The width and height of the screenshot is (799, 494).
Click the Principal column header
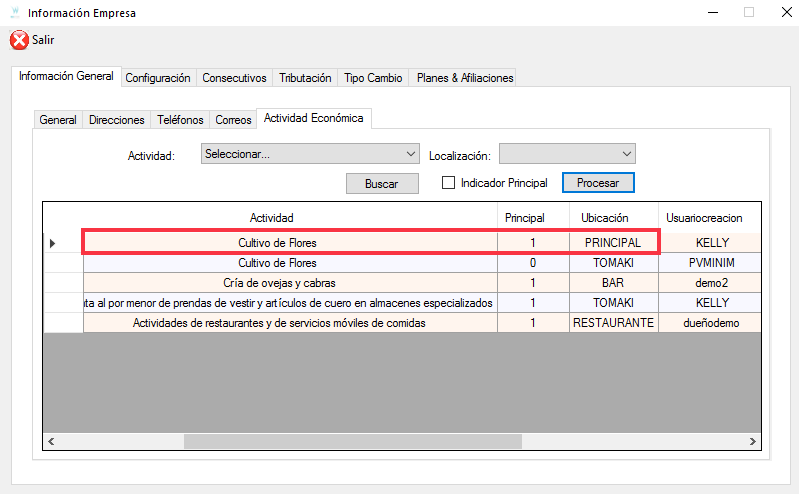(524, 218)
